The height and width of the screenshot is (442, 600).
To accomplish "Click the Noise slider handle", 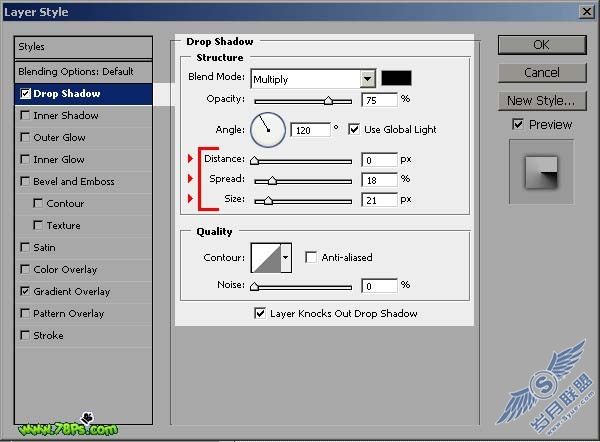I will tap(254, 286).
